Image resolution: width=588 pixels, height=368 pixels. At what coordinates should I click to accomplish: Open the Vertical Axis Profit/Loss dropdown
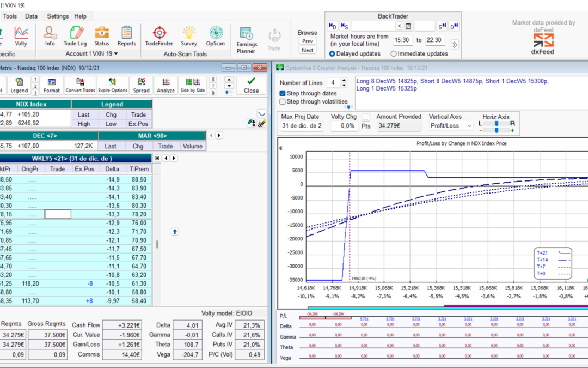point(451,126)
